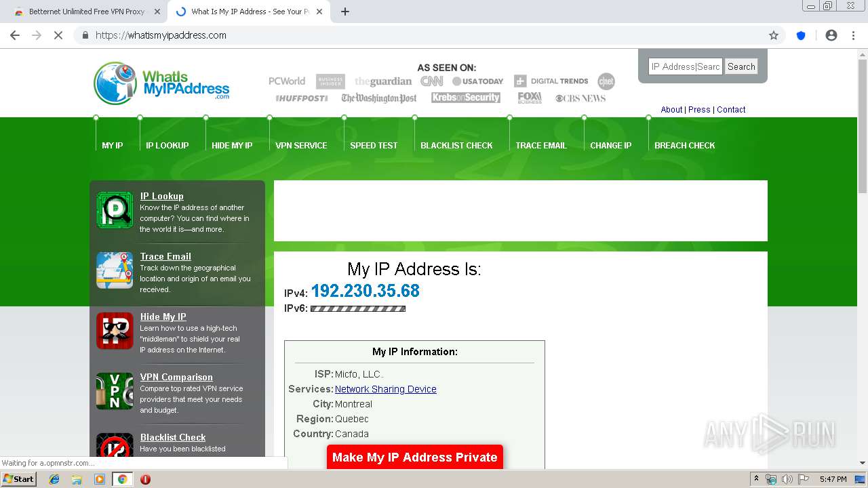Click the Country value Canada
This screenshot has height=488, width=868.
click(352, 434)
